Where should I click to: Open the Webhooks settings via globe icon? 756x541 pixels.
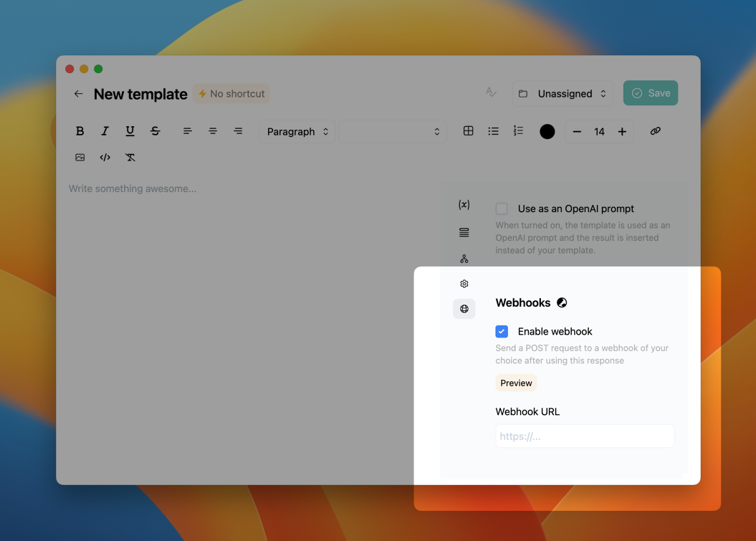tap(464, 309)
